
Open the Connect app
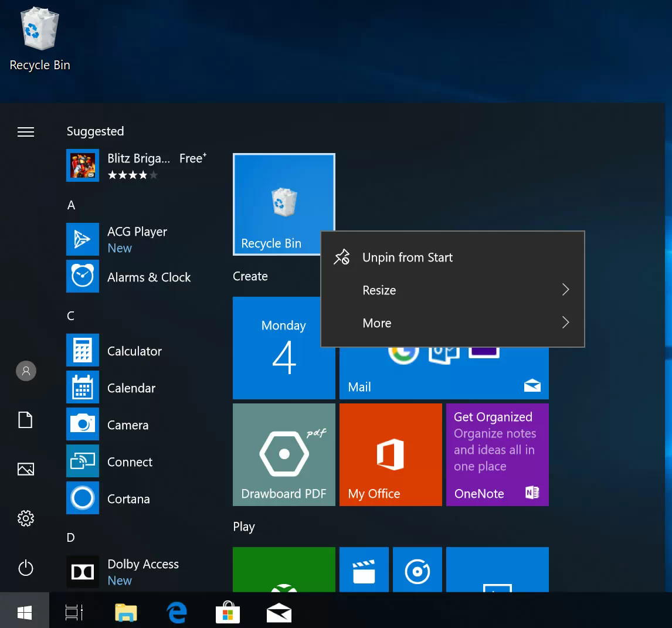130,462
